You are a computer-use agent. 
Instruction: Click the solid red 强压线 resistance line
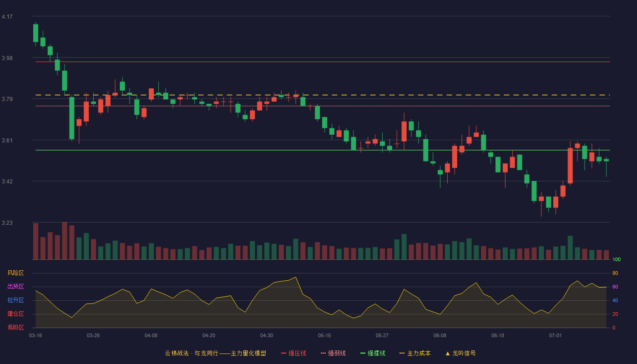[323, 62]
